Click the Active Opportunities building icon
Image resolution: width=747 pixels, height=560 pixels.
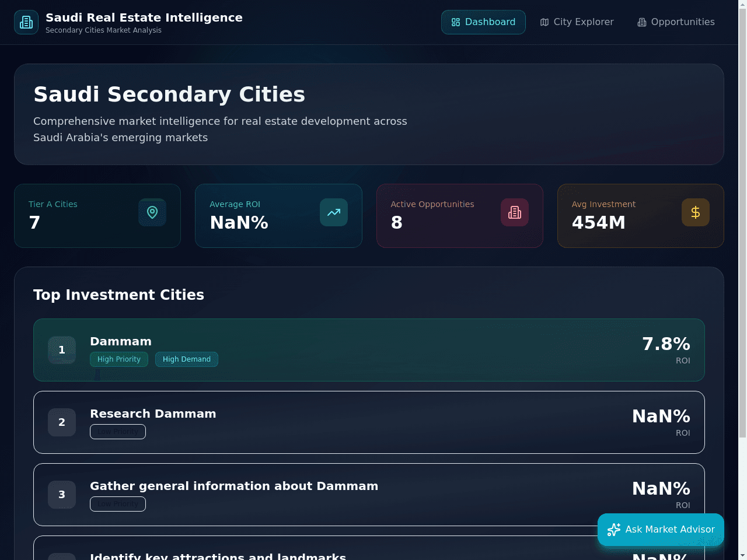click(515, 212)
